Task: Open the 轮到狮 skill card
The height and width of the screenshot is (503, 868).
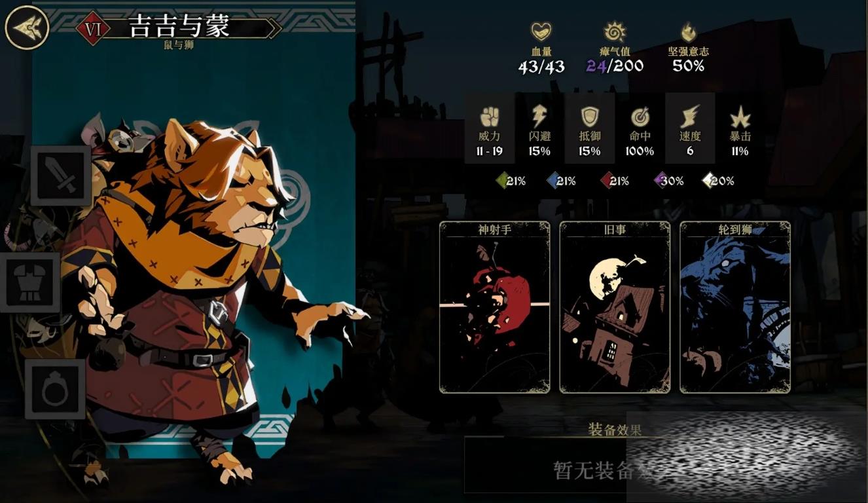Action: tap(735, 307)
